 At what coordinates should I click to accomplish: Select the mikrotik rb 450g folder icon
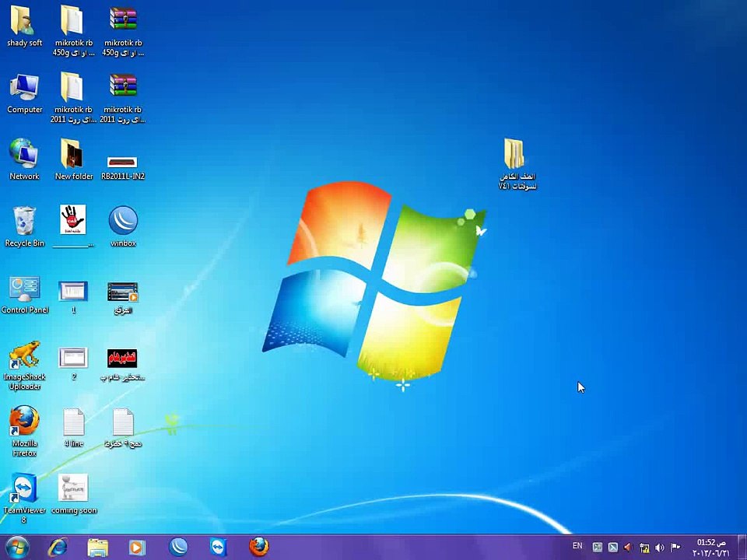point(72,20)
